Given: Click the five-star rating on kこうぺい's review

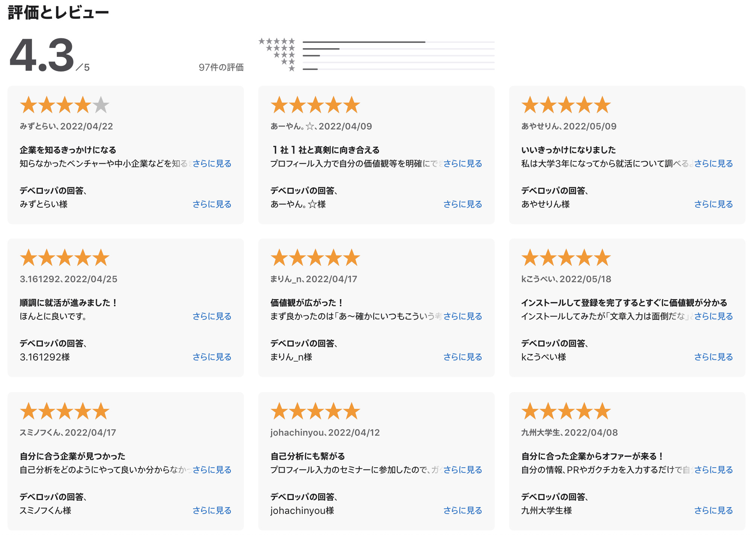Looking at the screenshot, I should 566,258.
